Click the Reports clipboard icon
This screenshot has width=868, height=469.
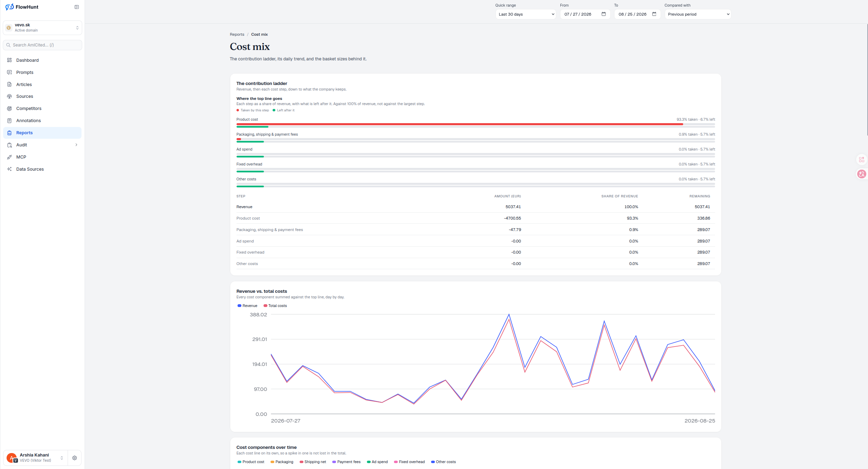(9, 133)
